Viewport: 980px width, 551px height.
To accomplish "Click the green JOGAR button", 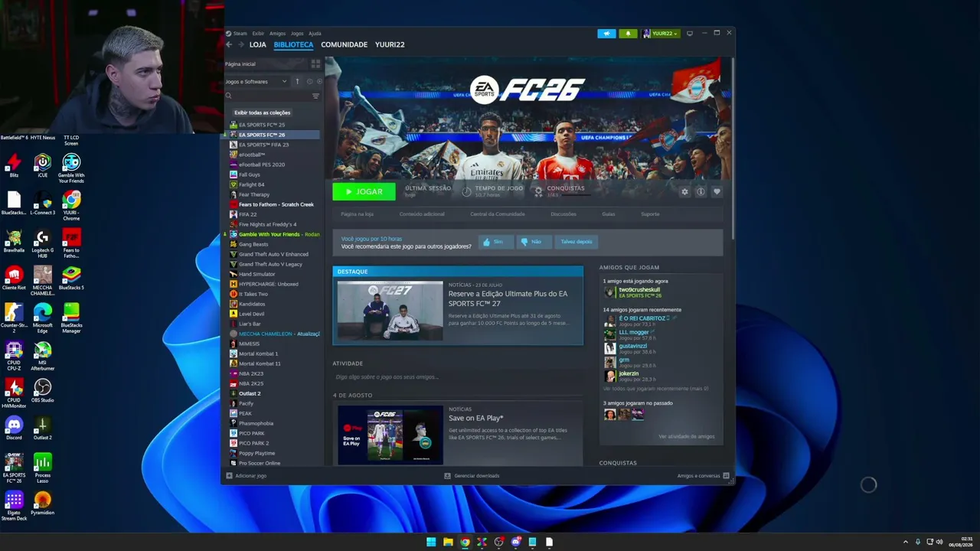I will click(364, 191).
